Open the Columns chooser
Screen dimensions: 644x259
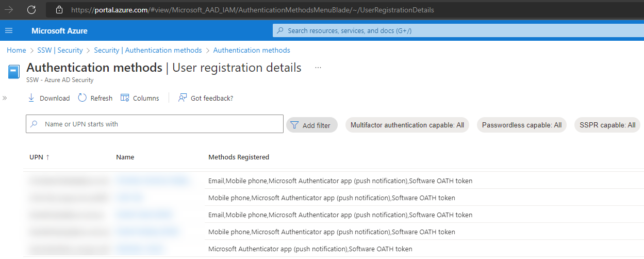(x=140, y=98)
